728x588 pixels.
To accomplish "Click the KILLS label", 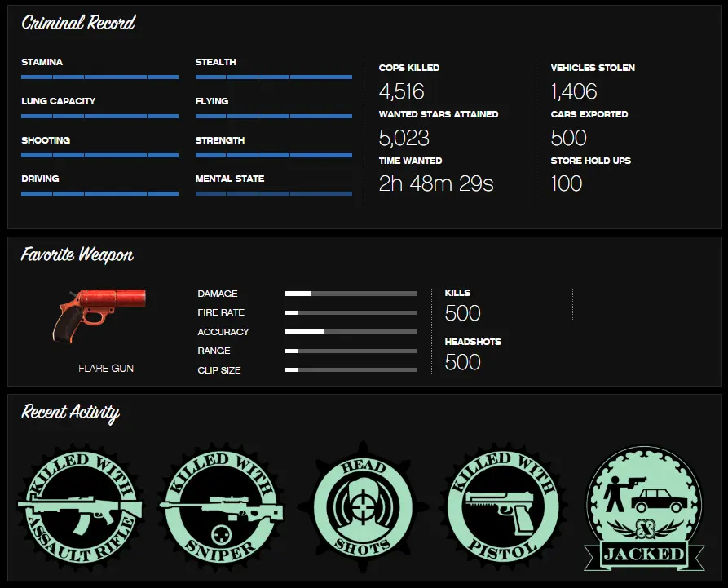I will 458,293.
